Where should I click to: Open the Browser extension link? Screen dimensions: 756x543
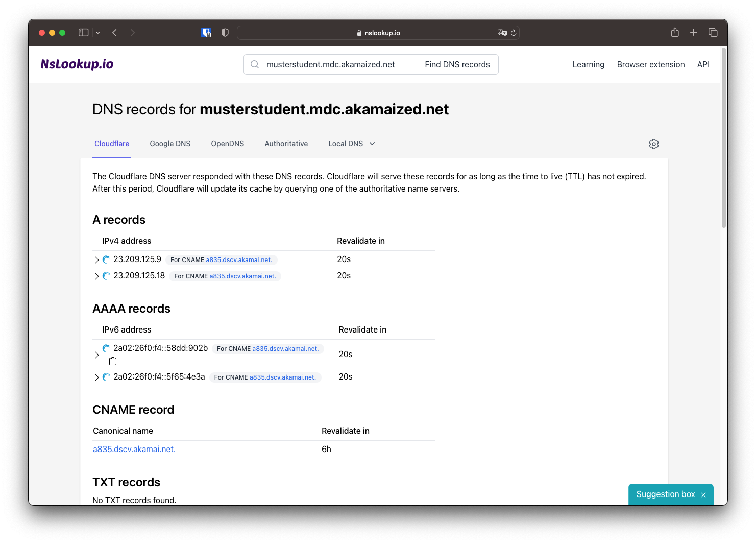(x=651, y=64)
